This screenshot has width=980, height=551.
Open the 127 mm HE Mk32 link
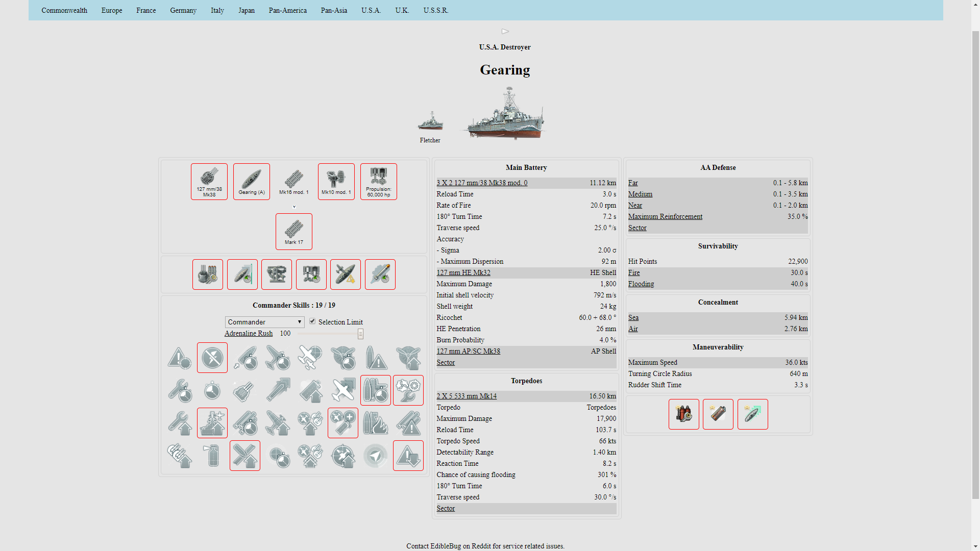point(463,273)
